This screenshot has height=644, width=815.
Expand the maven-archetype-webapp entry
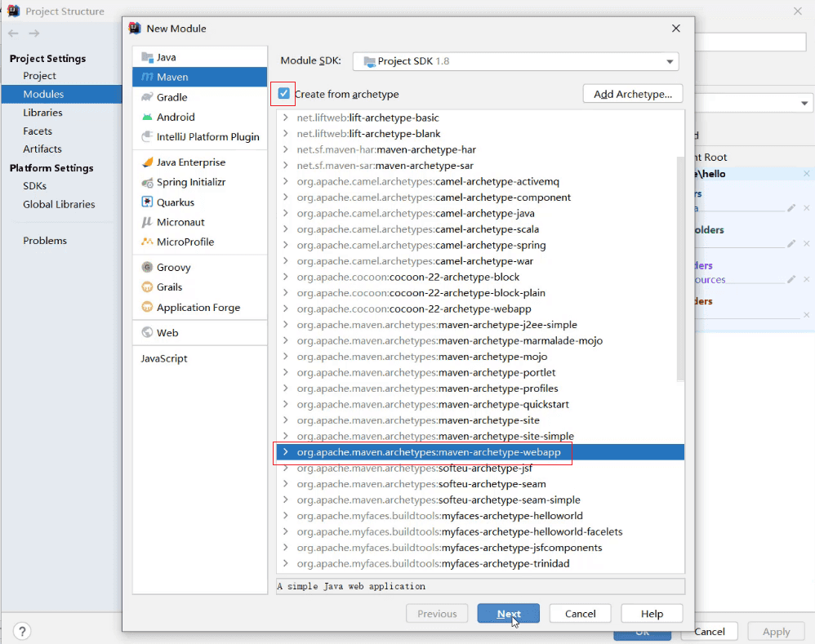tap(285, 452)
